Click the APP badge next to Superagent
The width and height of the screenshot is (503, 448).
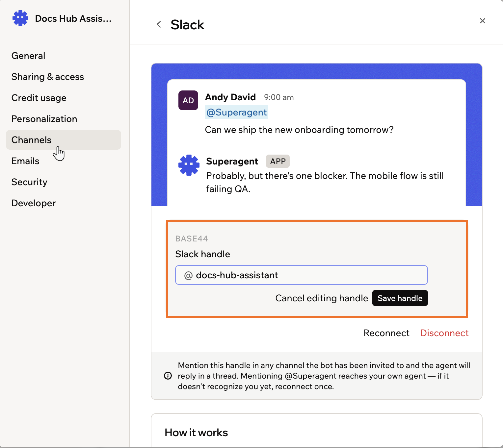(278, 161)
